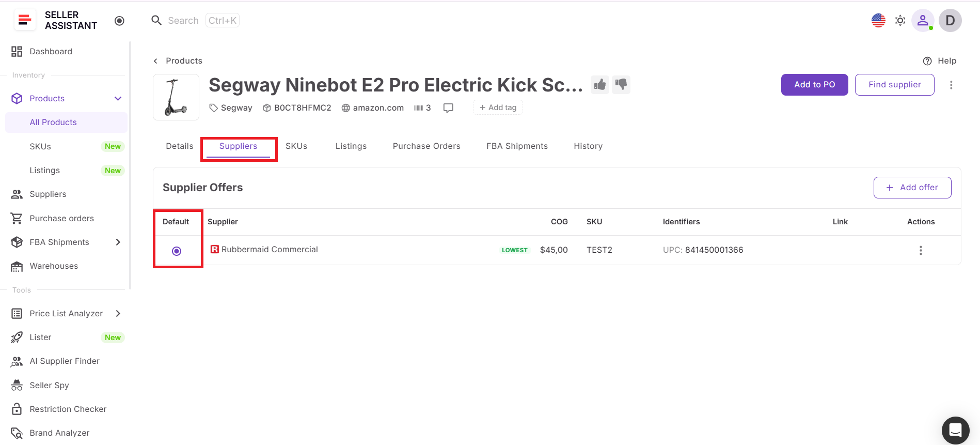Image resolution: width=980 pixels, height=445 pixels.
Task: Open the D profile avatar
Action: [x=950, y=21]
